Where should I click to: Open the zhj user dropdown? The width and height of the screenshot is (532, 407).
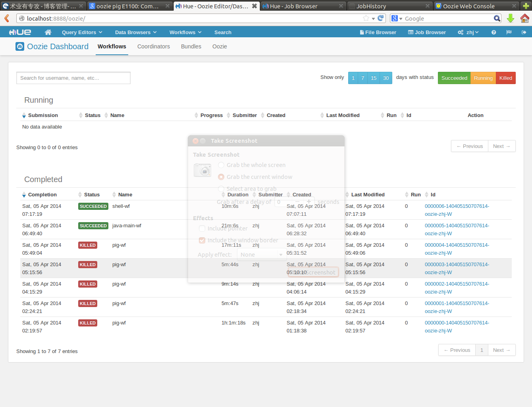click(468, 33)
